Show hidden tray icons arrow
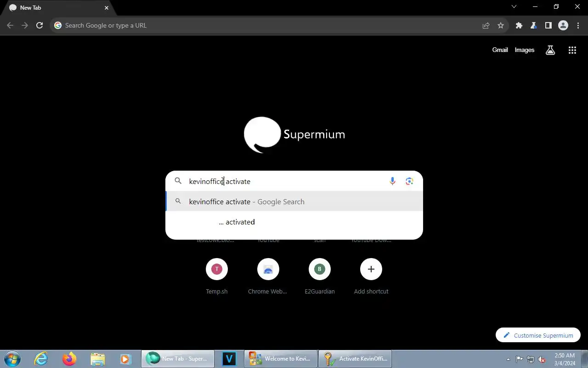588x368 pixels. click(x=508, y=359)
